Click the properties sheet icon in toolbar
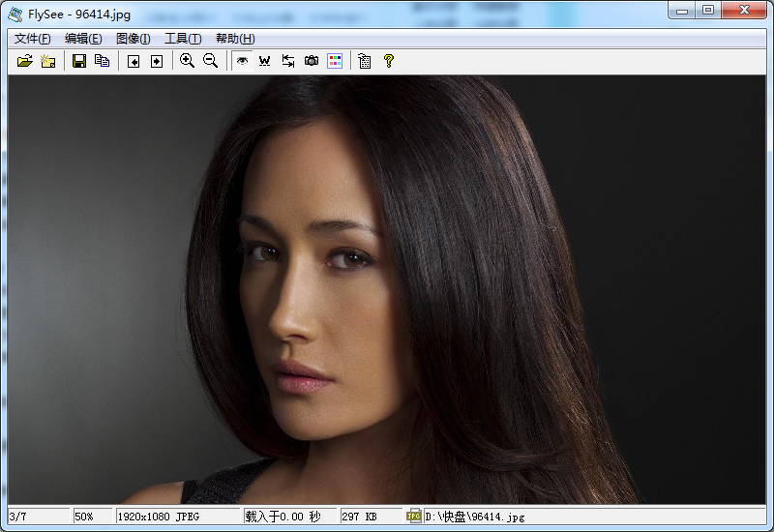Screen dimensions: 774x532 click(365, 61)
